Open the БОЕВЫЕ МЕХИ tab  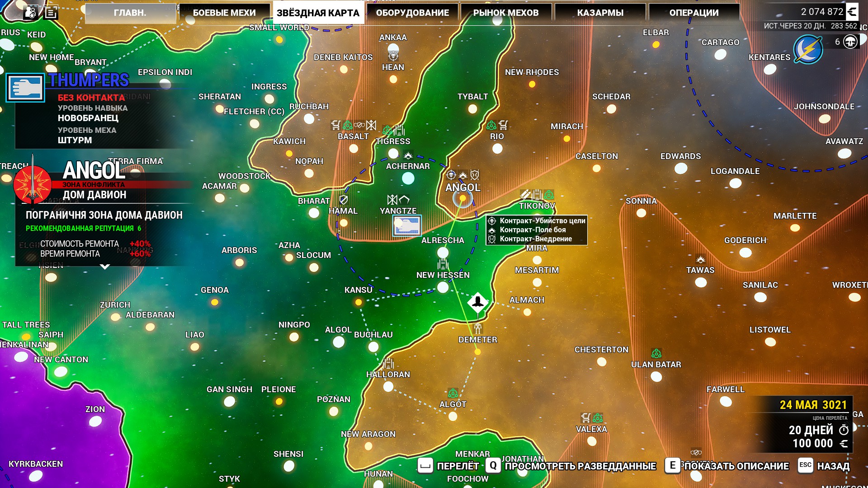point(224,13)
